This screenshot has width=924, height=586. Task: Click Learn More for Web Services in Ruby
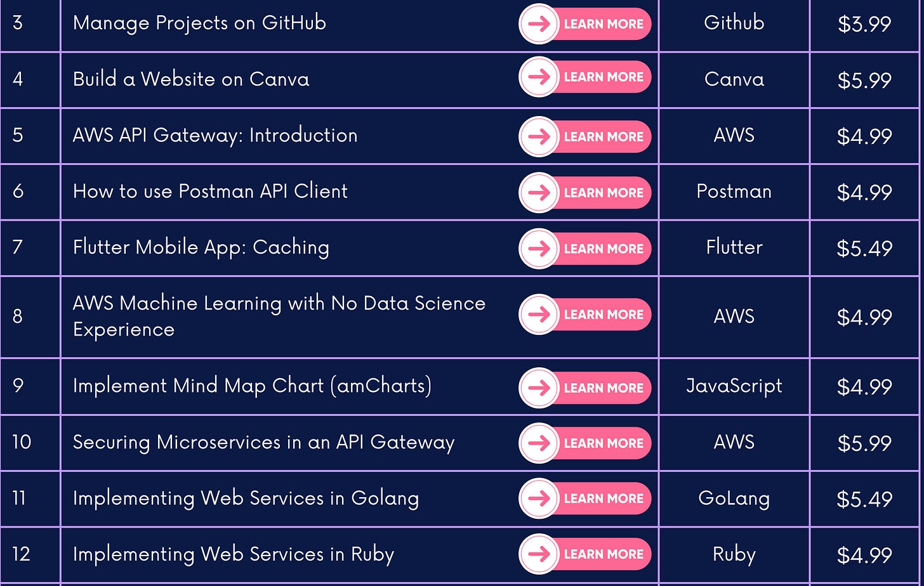coord(585,554)
